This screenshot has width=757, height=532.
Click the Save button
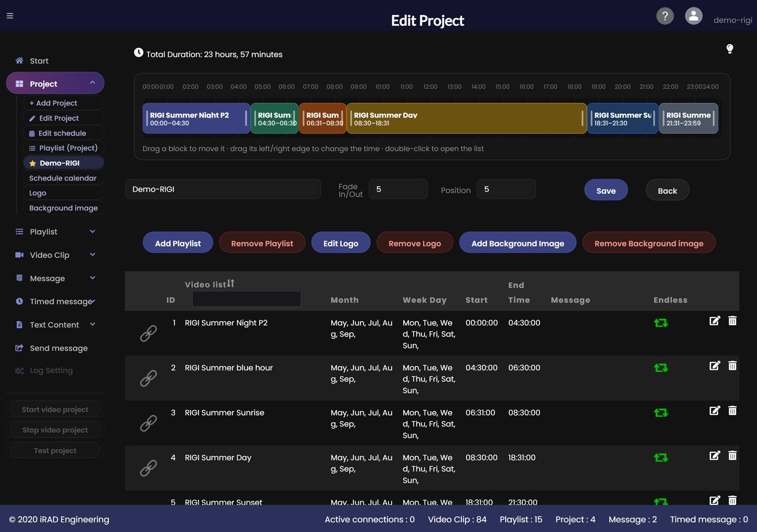pyautogui.click(x=606, y=190)
